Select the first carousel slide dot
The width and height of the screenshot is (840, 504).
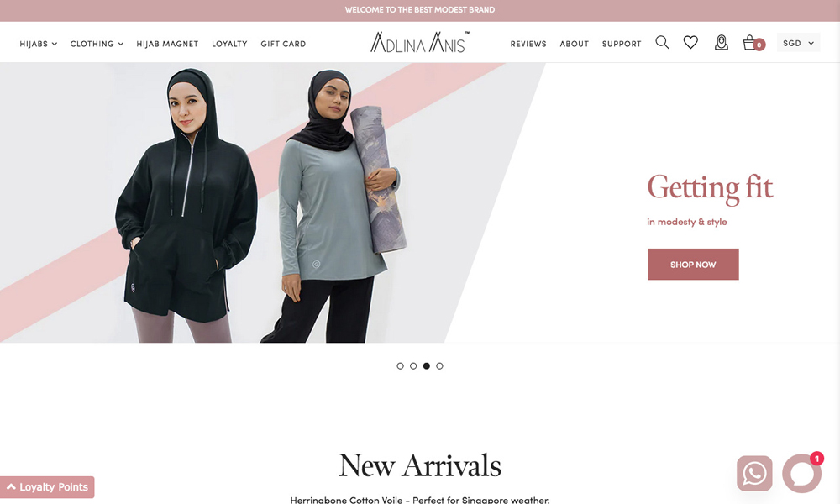[400, 365]
